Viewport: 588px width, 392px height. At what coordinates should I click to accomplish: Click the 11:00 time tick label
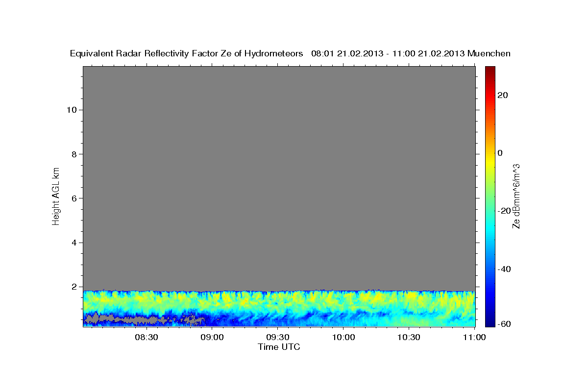475,338
